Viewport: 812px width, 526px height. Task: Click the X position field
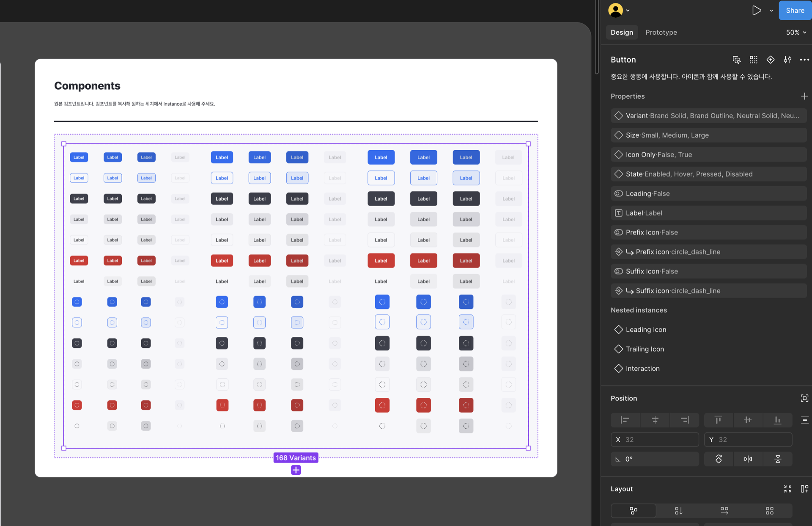(655, 440)
